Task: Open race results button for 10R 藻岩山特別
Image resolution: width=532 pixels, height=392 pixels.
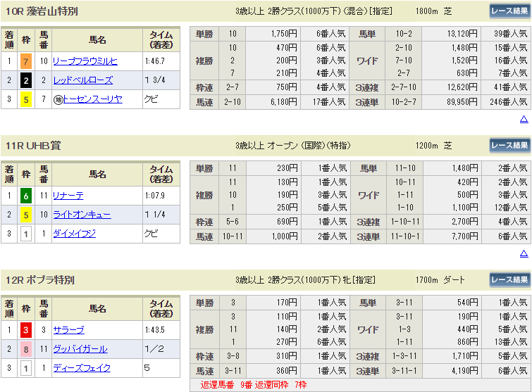Action: point(509,11)
